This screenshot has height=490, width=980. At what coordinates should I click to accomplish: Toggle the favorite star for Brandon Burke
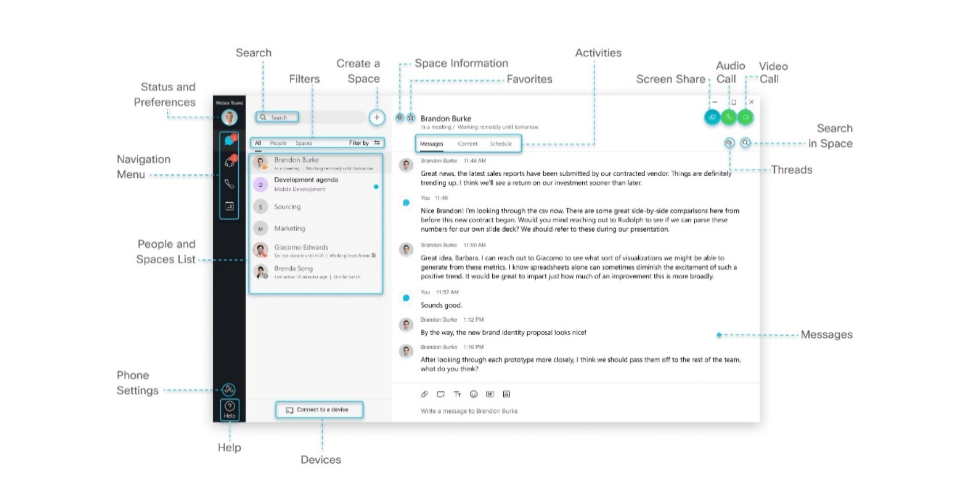click(x=411, y=118)
